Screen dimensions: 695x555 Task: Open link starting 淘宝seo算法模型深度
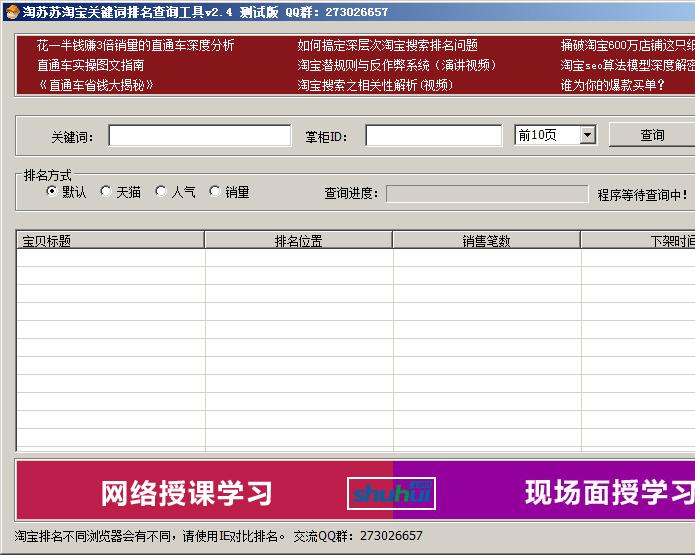[628, 65]
